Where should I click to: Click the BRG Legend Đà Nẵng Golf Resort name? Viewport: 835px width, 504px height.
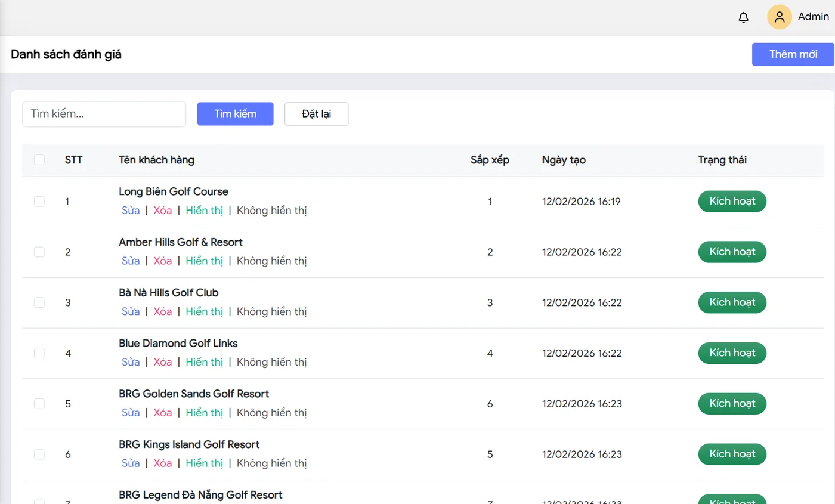pyautogui.click(x=200, y=495)
